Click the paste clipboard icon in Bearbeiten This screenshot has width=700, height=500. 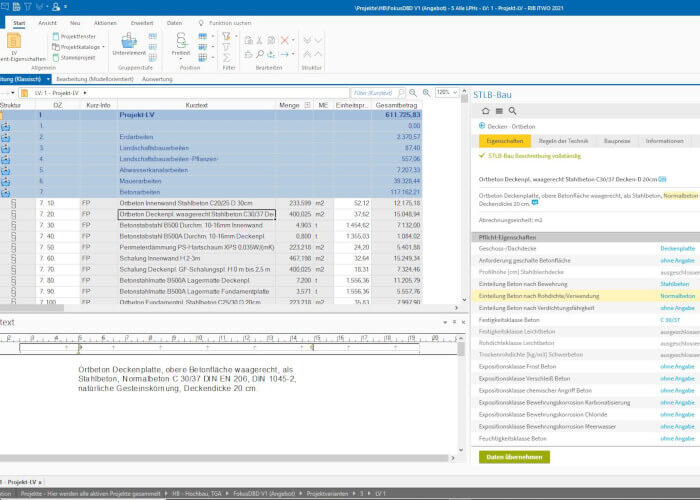tap(248, 41)
